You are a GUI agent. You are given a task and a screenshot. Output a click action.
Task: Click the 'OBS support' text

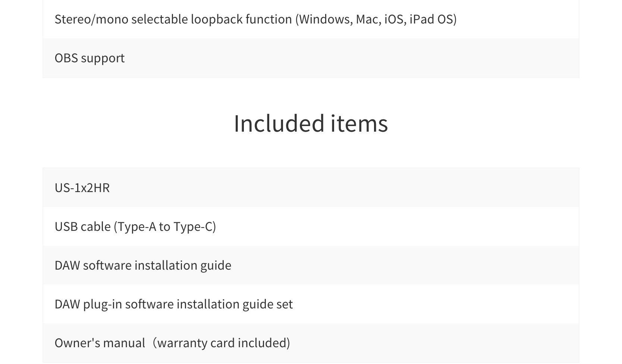[x=89, y=58]
